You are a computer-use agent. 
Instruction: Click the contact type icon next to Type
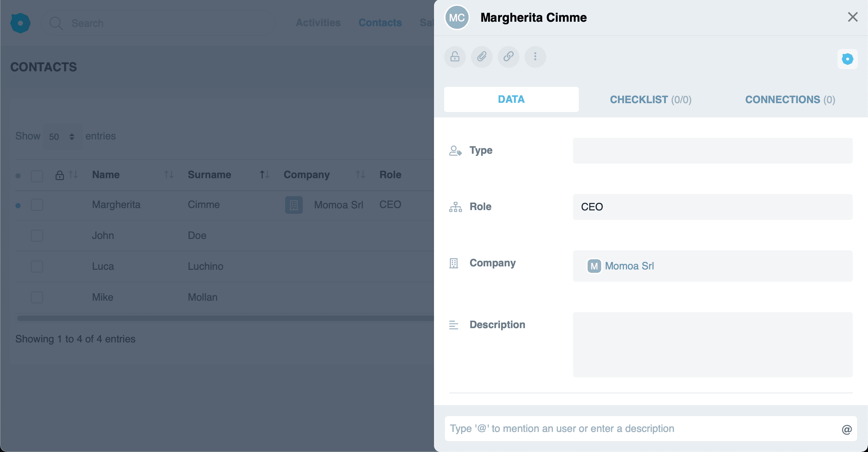(455, 150)
